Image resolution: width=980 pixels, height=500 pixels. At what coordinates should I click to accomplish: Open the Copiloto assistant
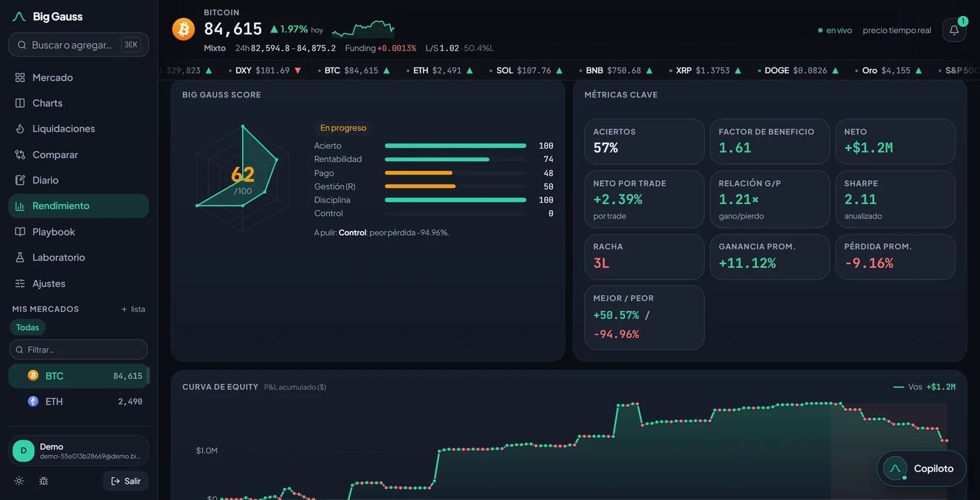coord(921,469)
